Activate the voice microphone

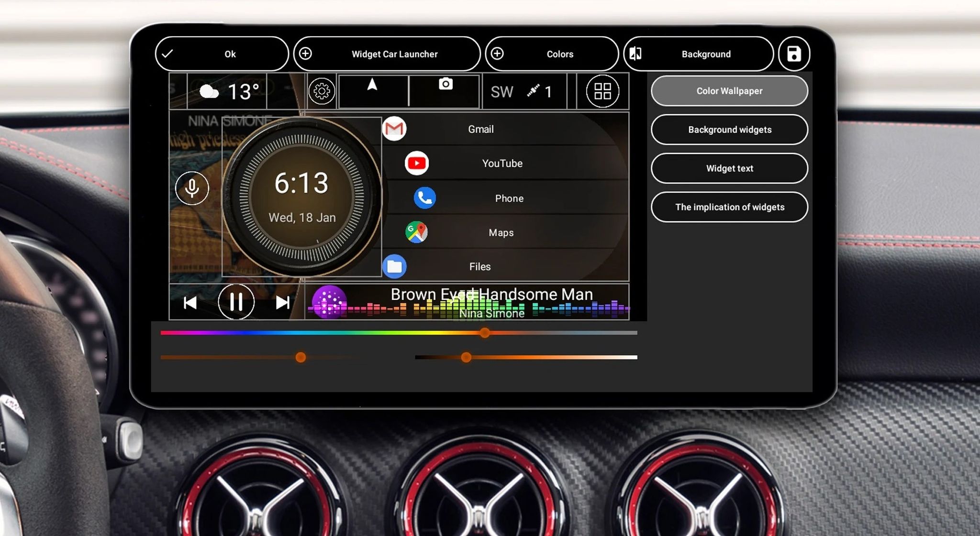pyautogui.click(x=191, y=188)
